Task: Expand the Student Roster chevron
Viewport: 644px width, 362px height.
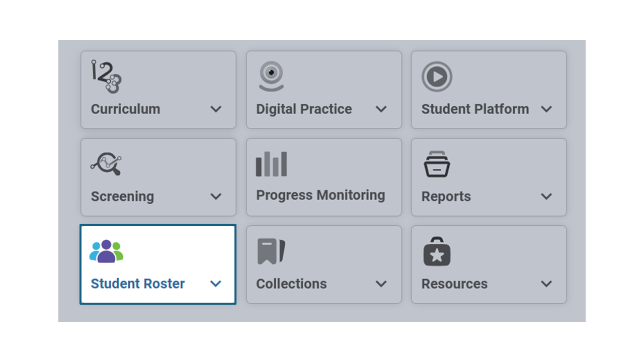Action: (x=216, y=284)
